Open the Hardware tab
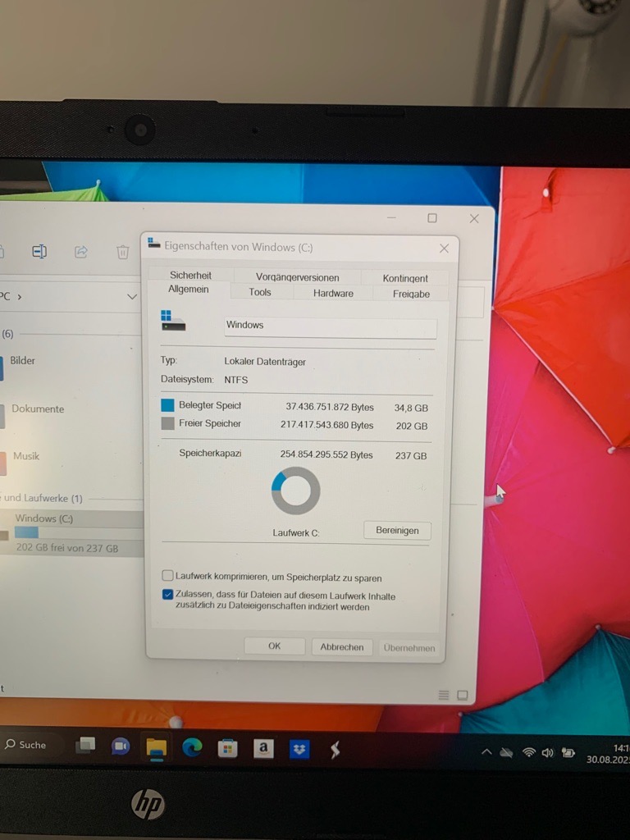Image resolution: width=630 pixels, height=840 pixels. (333, 293)
